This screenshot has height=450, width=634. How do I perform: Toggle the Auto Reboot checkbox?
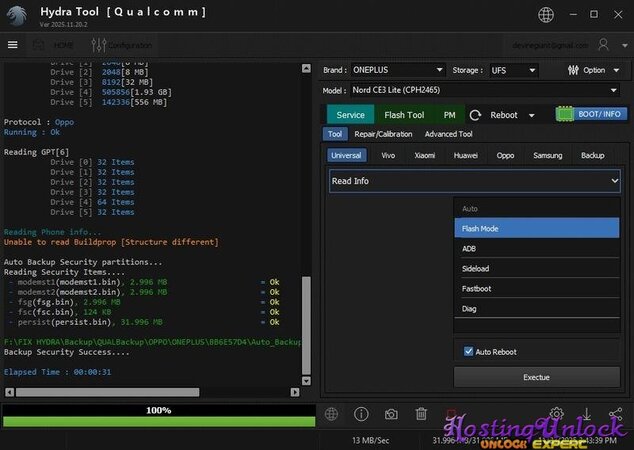pyautogui.click(x=469, y=352)
